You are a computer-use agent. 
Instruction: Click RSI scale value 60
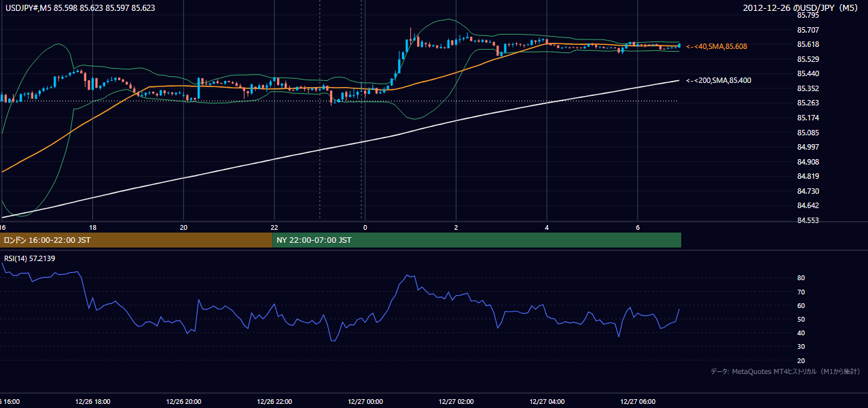tap(801, 305)
